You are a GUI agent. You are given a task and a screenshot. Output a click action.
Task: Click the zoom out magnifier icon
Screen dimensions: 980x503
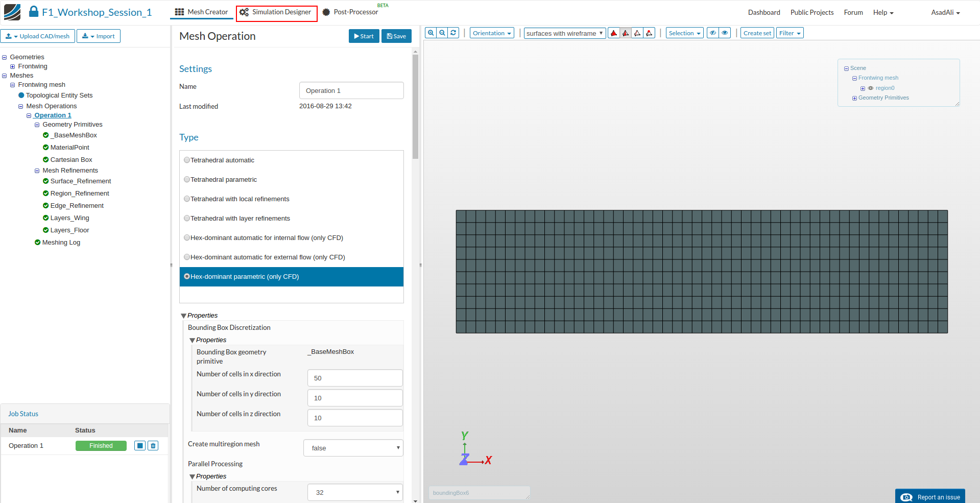[x=442, y=33]
